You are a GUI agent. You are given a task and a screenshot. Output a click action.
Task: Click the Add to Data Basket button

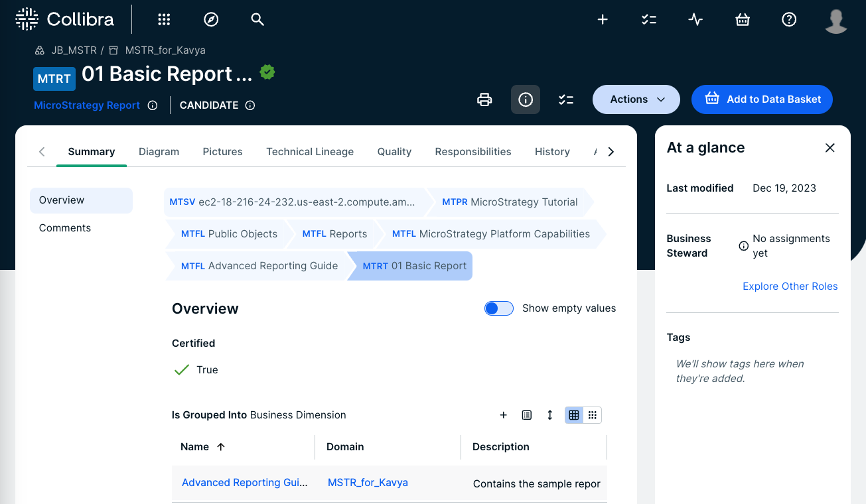tap(762, 99)
